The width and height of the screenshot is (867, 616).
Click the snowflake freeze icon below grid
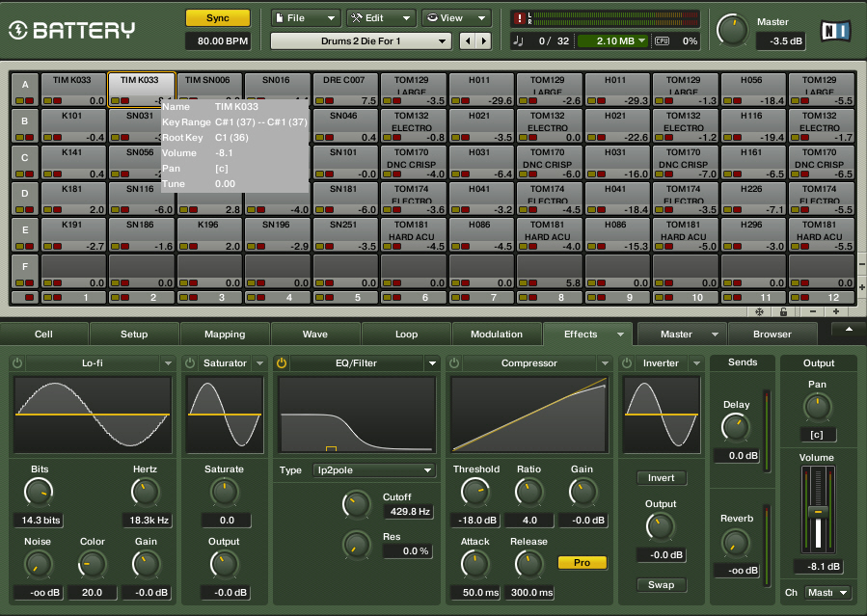759,312
